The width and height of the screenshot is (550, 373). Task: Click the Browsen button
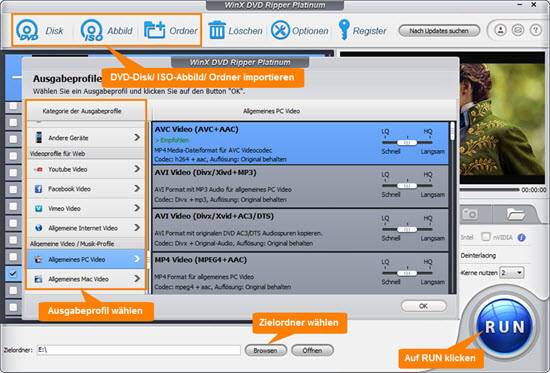(266, 350)
